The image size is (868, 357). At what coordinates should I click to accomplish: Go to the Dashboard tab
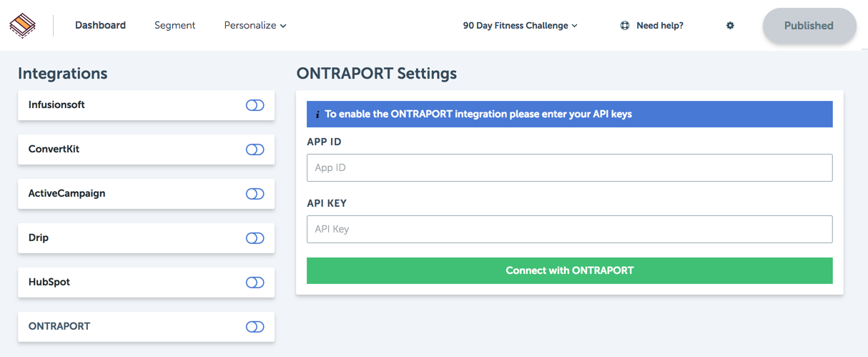click(x=100, y=25)
